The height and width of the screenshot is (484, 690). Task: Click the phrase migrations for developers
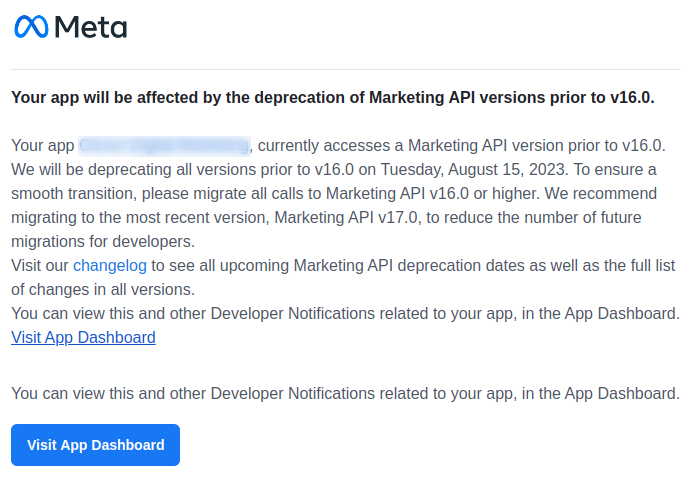pyautogui.click(x=103, y=242)
